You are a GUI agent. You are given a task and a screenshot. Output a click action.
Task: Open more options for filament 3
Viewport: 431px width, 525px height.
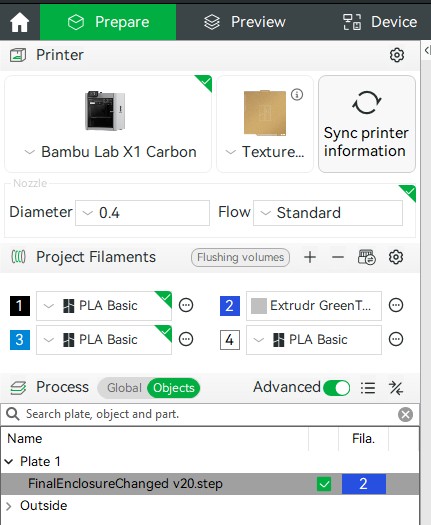(186, 340)
